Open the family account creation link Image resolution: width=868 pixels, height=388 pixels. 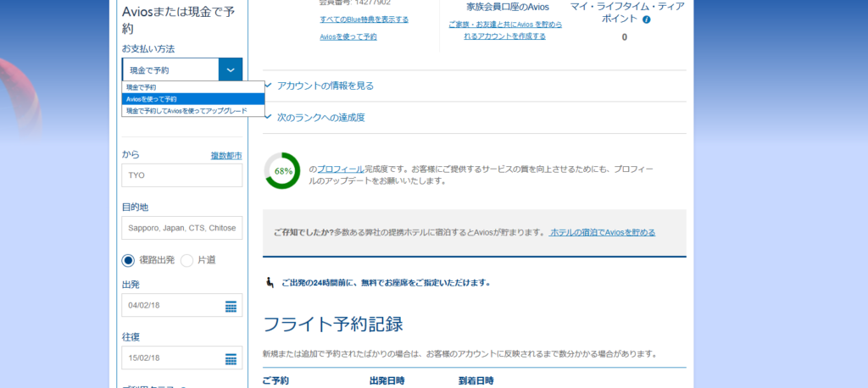(505, 30)
